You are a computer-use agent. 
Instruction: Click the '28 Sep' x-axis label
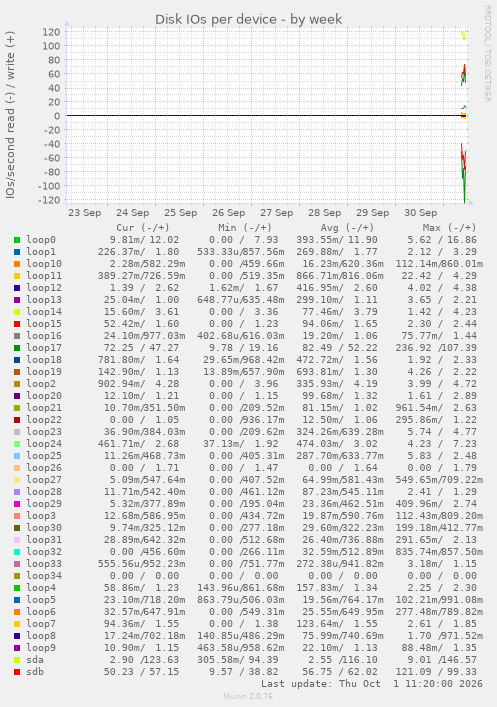coord(324,213)
